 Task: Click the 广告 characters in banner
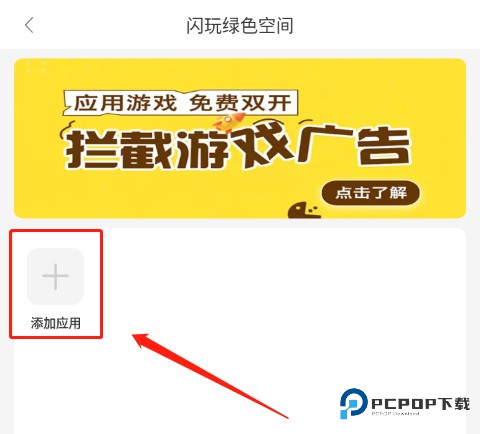[x=354, y=145]
